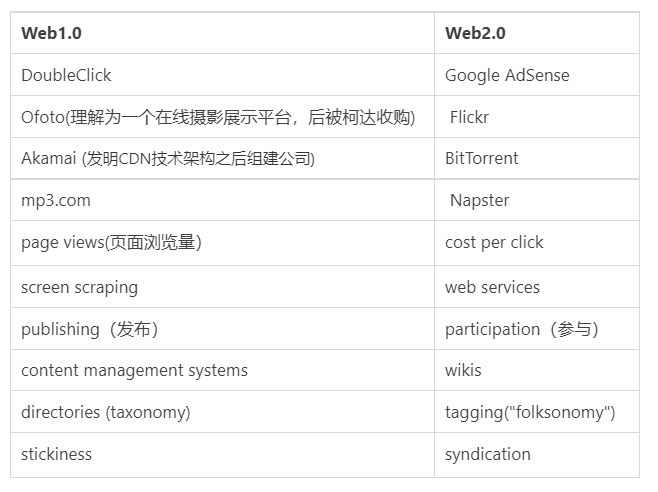Click the publishing cell
This screenshot has width=658, height=492.
(90, 329)
